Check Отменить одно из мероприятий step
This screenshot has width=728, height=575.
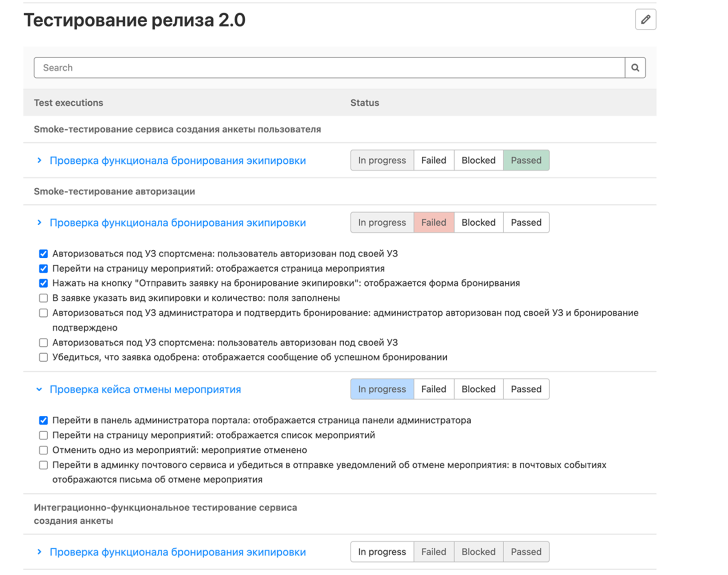pos(43,450)
